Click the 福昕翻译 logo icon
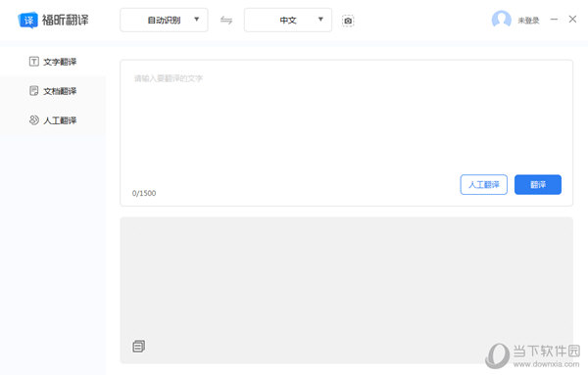The height and width of the screenshot is (375, 588). (28, 20)
